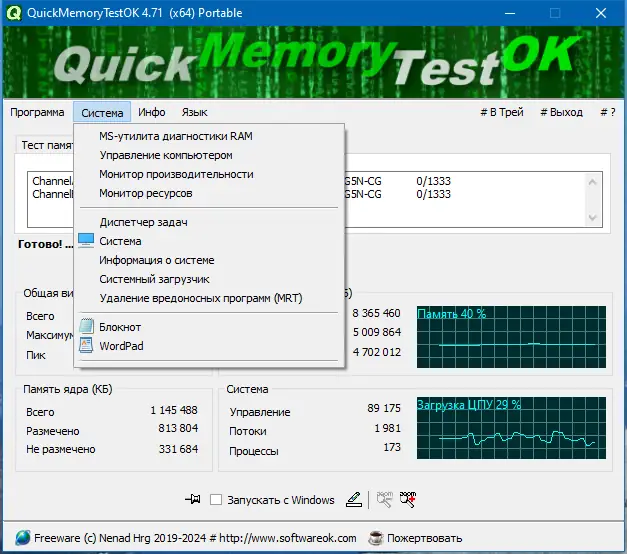The width and height of the screenshot is (627, 554).
Task: Select Системный загрузчик entry
Action: pos(209,279)
